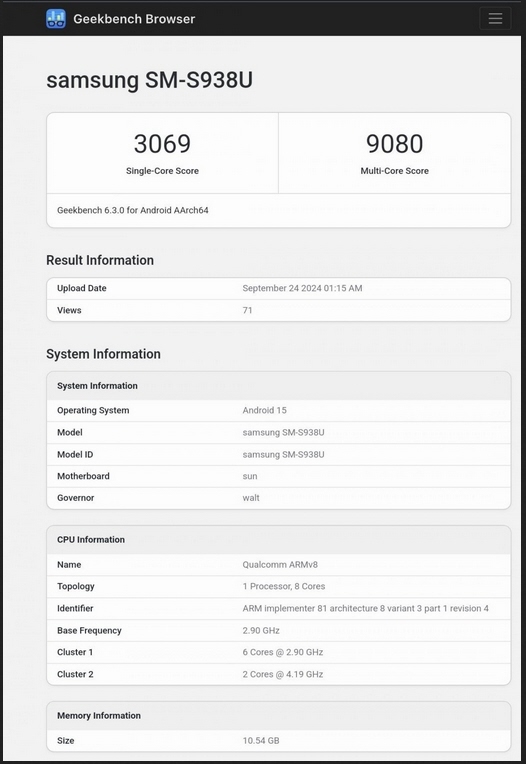Select the 2 Cores @ 4.19 GHz value
The image size is (526, 764).
[283, 674]
